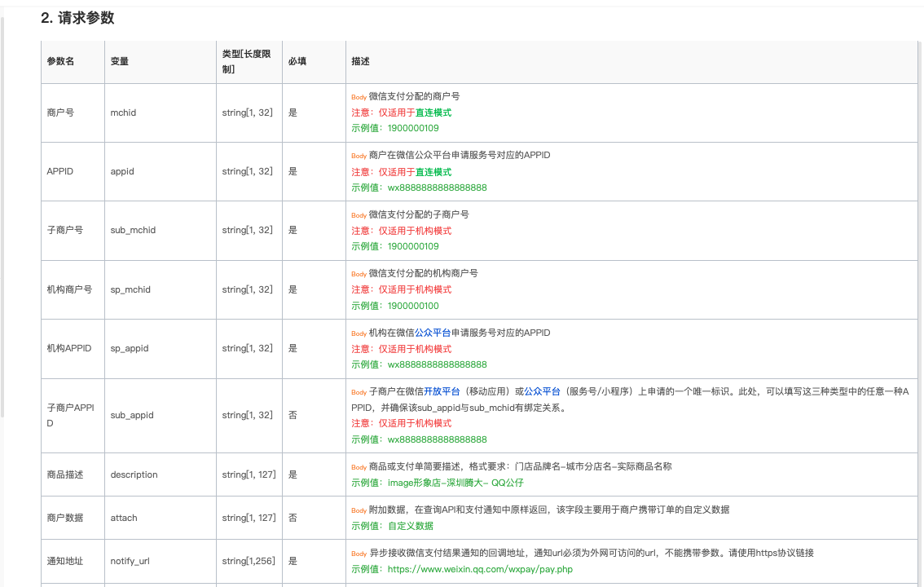Select the 商户号 parameter name cell
Image resolution: width=924 pixels, height=587 pixels.
click(73, 113)
